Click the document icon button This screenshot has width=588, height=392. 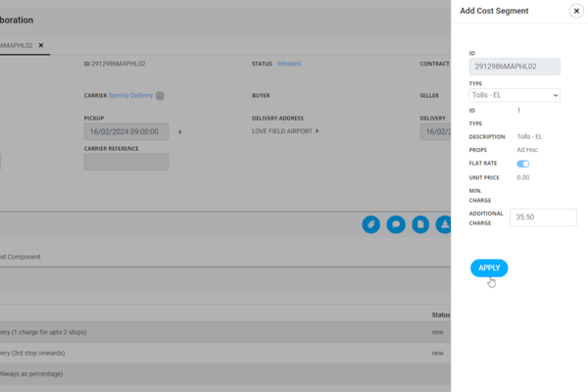420,224
